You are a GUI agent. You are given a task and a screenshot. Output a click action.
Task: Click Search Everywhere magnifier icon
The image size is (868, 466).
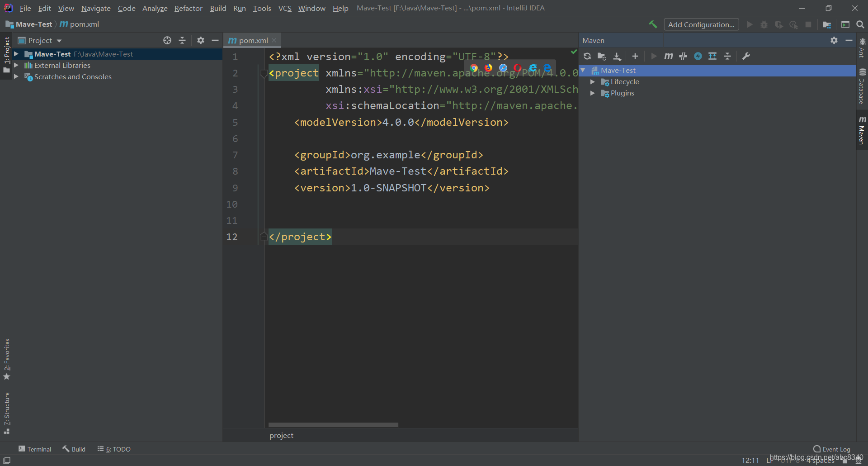(x=860, y=24)
